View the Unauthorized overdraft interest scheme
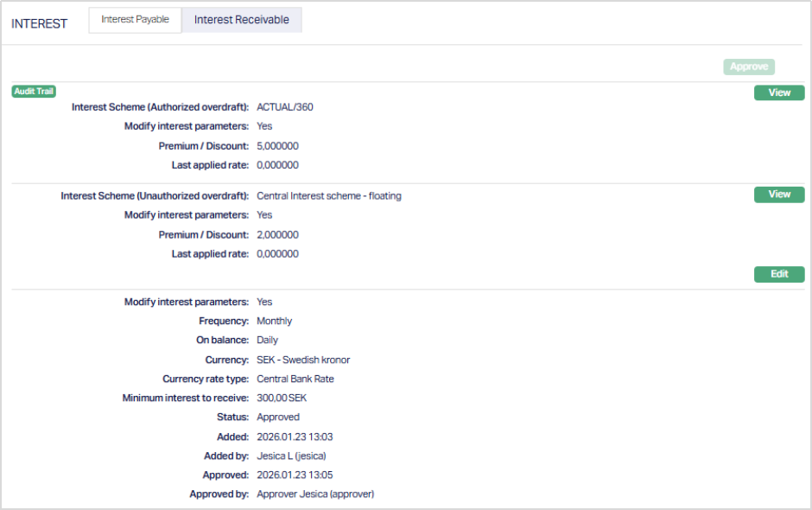This screenshot has height=510, width=812. pos(778,194)
